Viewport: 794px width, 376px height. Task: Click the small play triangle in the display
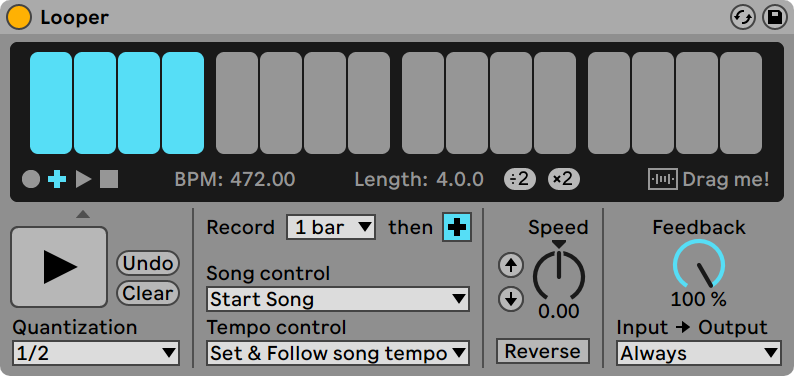[84, 179]
